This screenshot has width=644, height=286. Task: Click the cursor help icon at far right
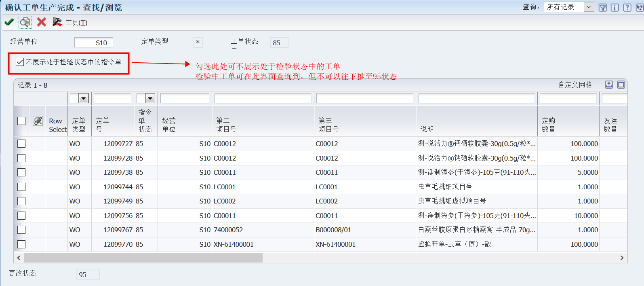click(640, 7)
